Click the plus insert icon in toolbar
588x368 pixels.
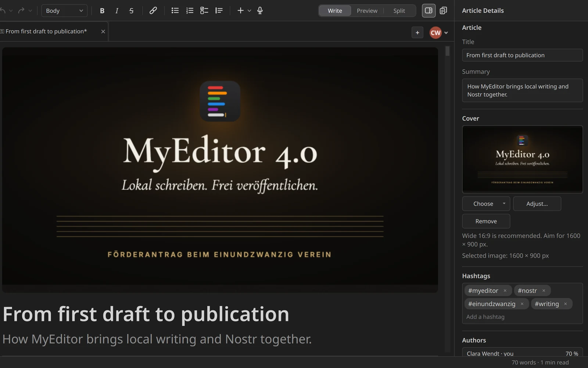coord(240,11)
